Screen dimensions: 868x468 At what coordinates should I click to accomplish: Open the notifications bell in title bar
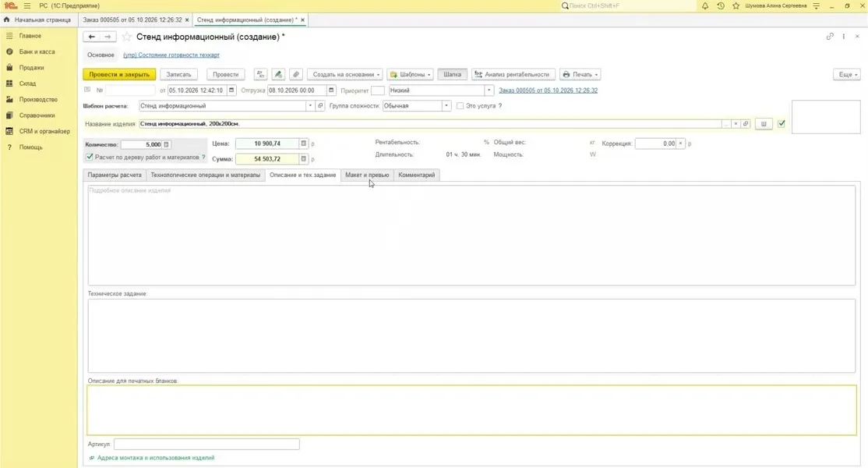coord(704,5)
